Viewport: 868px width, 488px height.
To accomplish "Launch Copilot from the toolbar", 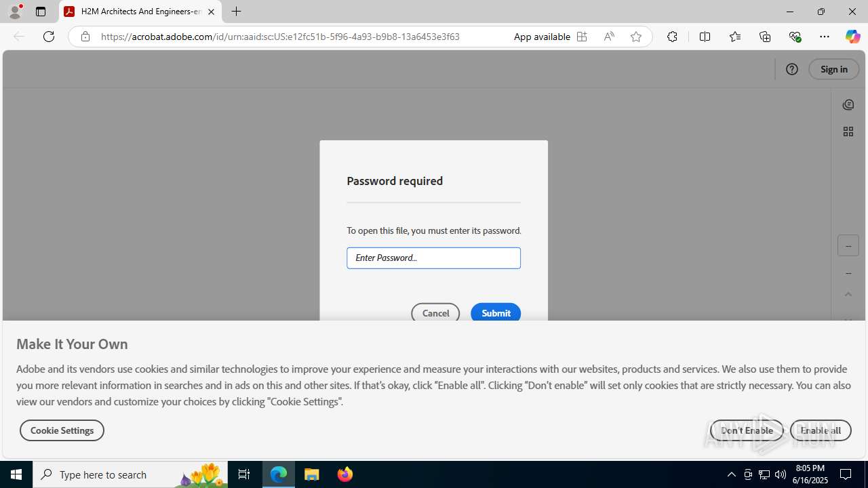I will click(x=852, y=37).
